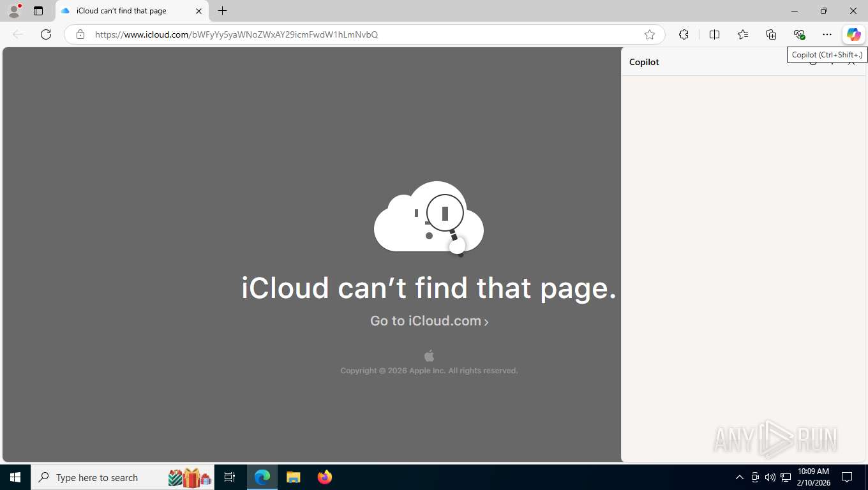Toggle the Copilot sidebar button

854,34
